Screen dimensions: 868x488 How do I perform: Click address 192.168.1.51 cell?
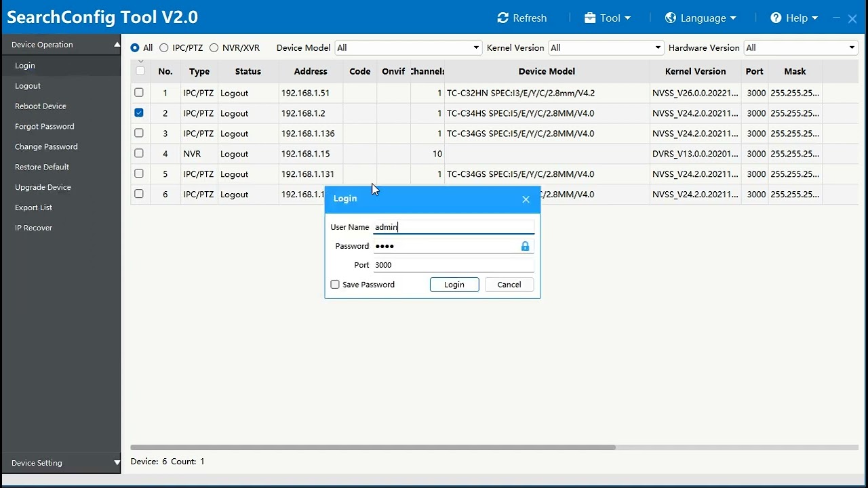(x=311, y=93)
